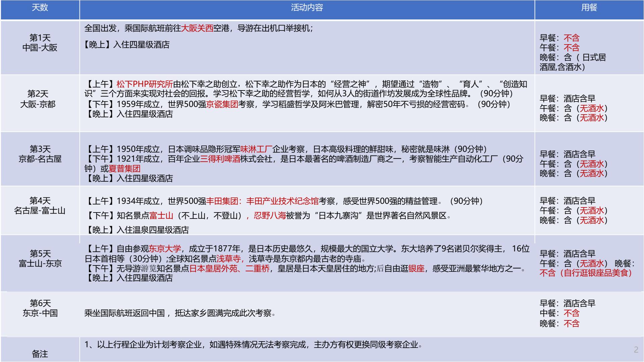The height and width of the screenshot is (362, 644).
Task: Click the red text 东京大学
Action: click(165, 249)
